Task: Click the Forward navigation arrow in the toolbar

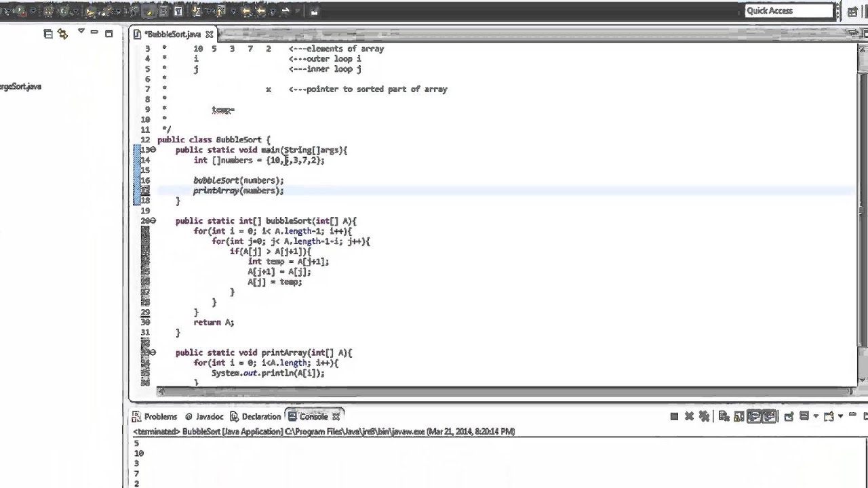Action: coord(285,11)
